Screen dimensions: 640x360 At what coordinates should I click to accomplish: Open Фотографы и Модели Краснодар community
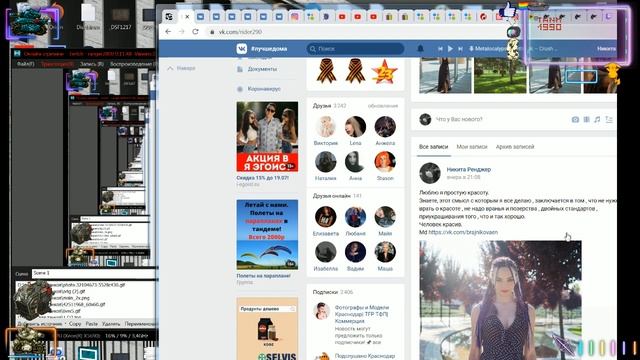(x=362, y=314)
